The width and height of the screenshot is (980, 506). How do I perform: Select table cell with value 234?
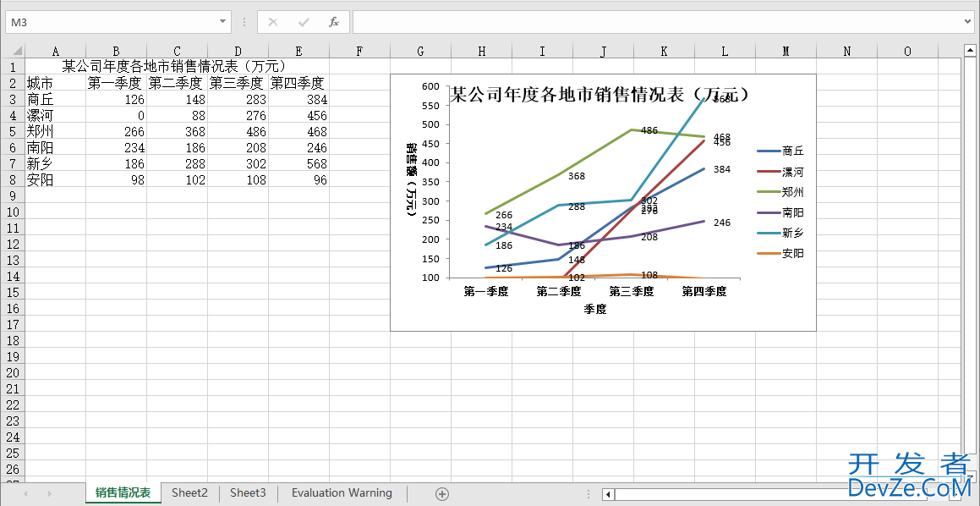pyautogui.click(x=116, y=147)
